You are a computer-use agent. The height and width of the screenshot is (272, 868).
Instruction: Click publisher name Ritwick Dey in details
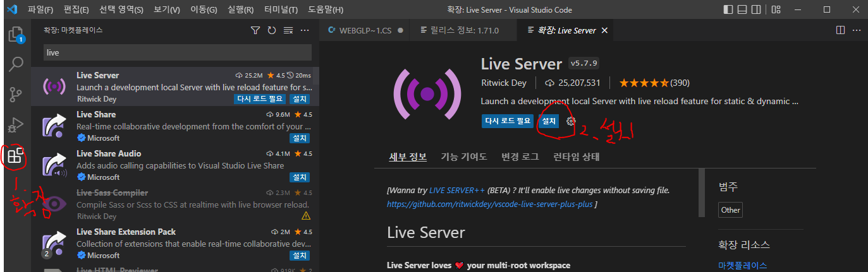coord(505,83)
